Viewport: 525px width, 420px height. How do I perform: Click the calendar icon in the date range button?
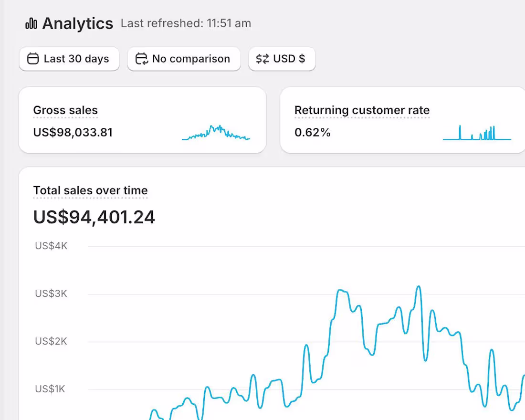point(32,59)
